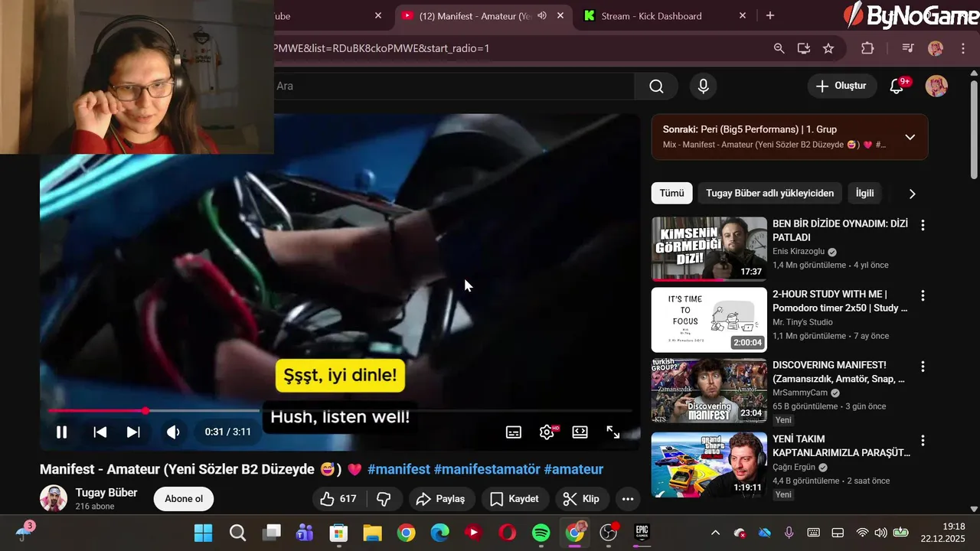
Task: Open the 2-HOUR STUDY WITH ME thumbnail
Action: point(709,320)
